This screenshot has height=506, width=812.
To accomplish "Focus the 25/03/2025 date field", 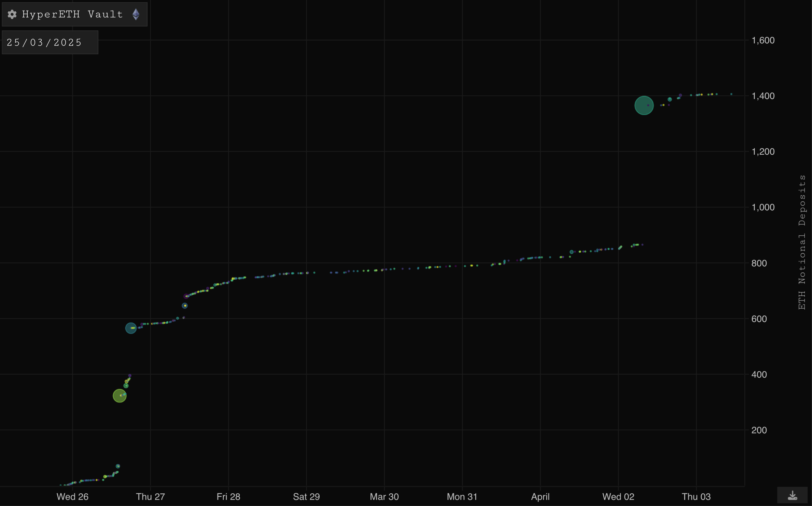I will pyautogui.click(x=50, y=42).
